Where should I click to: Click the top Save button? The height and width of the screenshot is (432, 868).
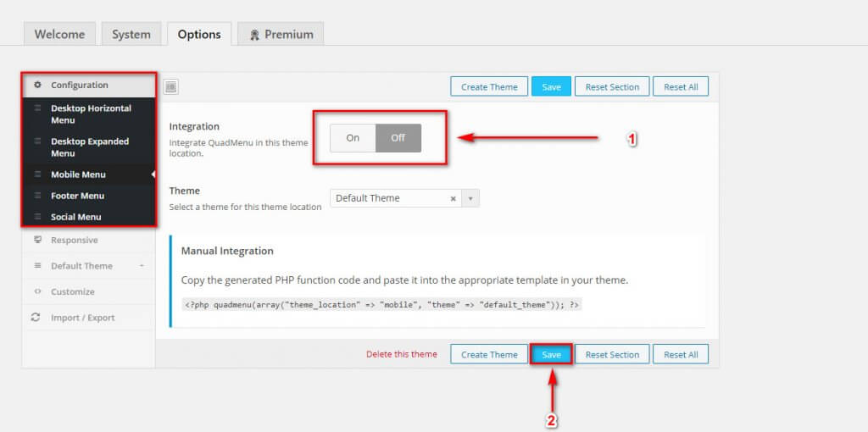pyautogui.click(x=551, y=87)
